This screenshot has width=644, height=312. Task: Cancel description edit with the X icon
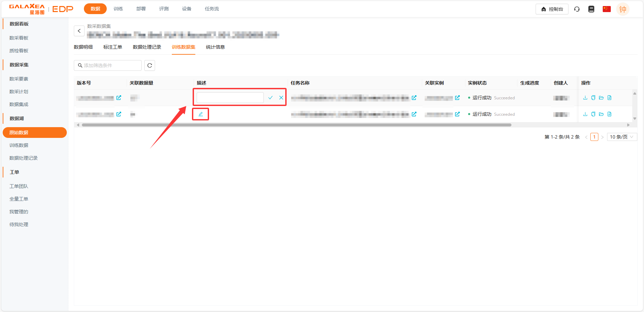(x=281, y=98)
